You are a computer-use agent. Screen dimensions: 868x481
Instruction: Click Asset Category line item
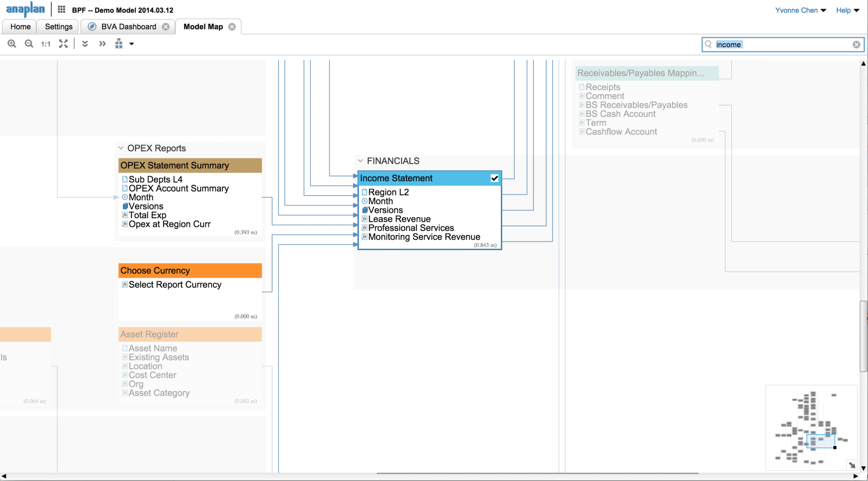[159, 393]
